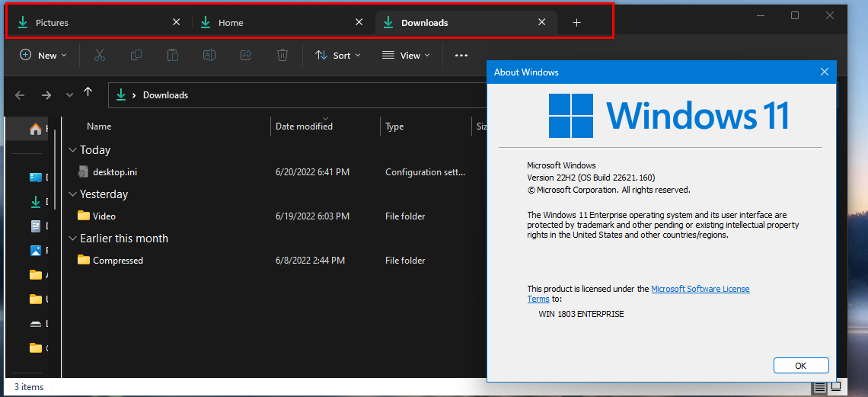
Task: Click Downloads in the address bar
Action: [x=165, y=95]
